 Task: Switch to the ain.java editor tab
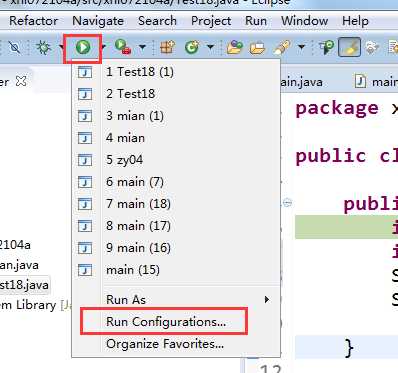[x=302, y=82]
